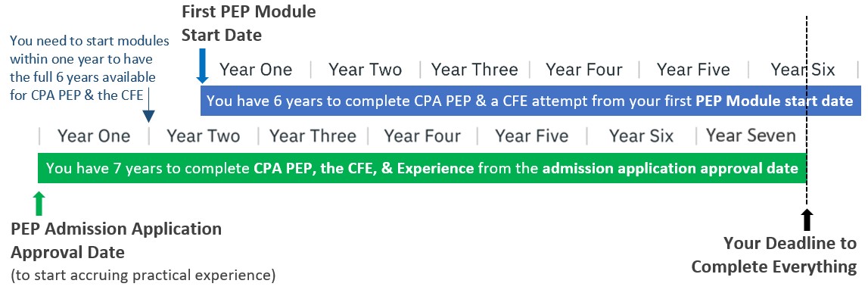The height and width of the screenshot is (296, 868).
Task: Select Year Six on the upper blue timeline
Action: 803,70
